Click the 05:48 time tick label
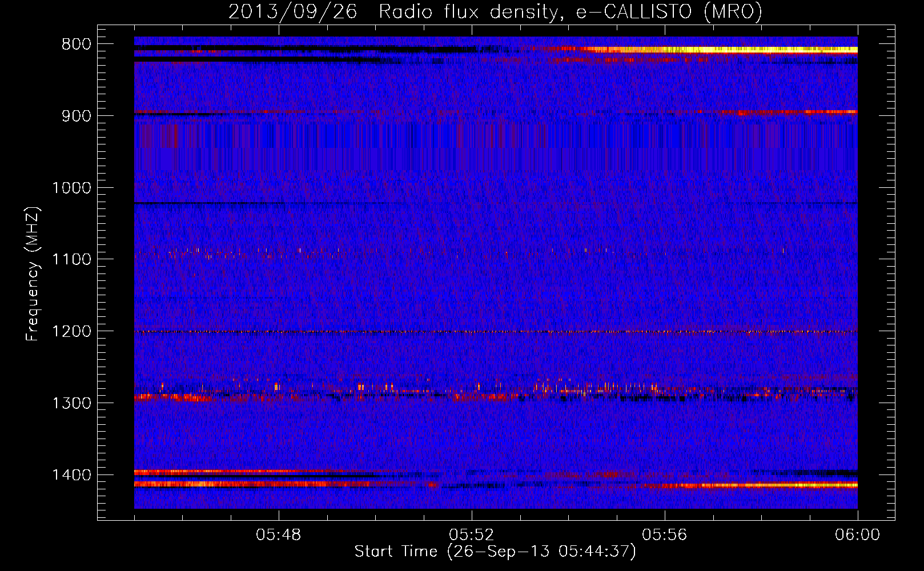 click(x=279, y=535)
